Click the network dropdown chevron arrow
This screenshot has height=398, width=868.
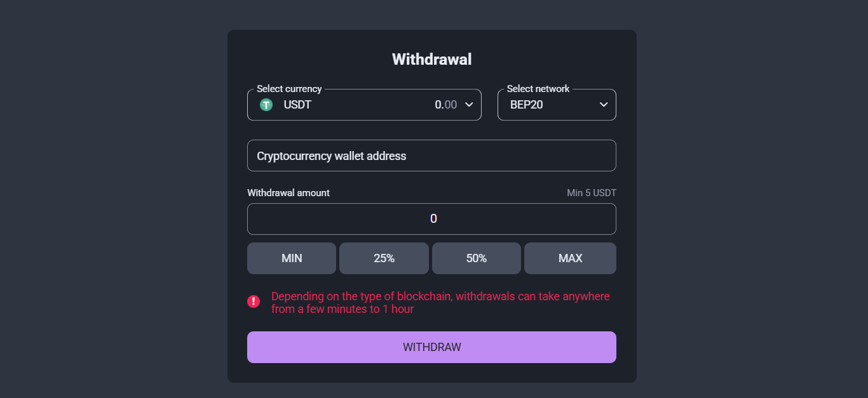[x=603, y=104]
